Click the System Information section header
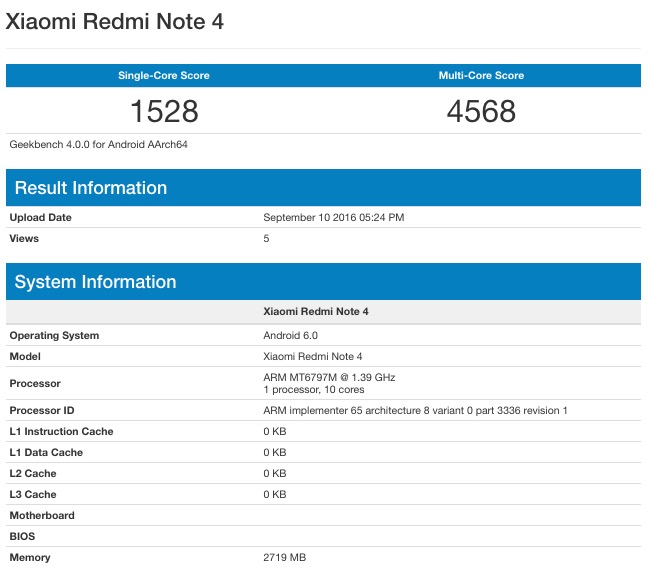 [x=96, y=282]
